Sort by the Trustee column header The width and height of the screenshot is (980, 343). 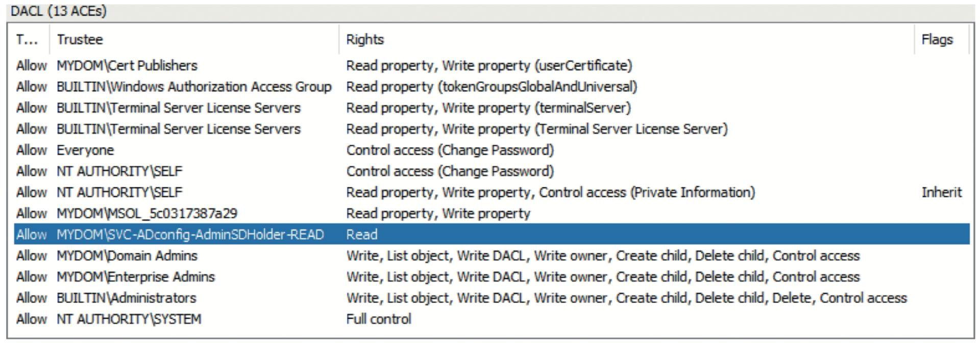(80, 39)
